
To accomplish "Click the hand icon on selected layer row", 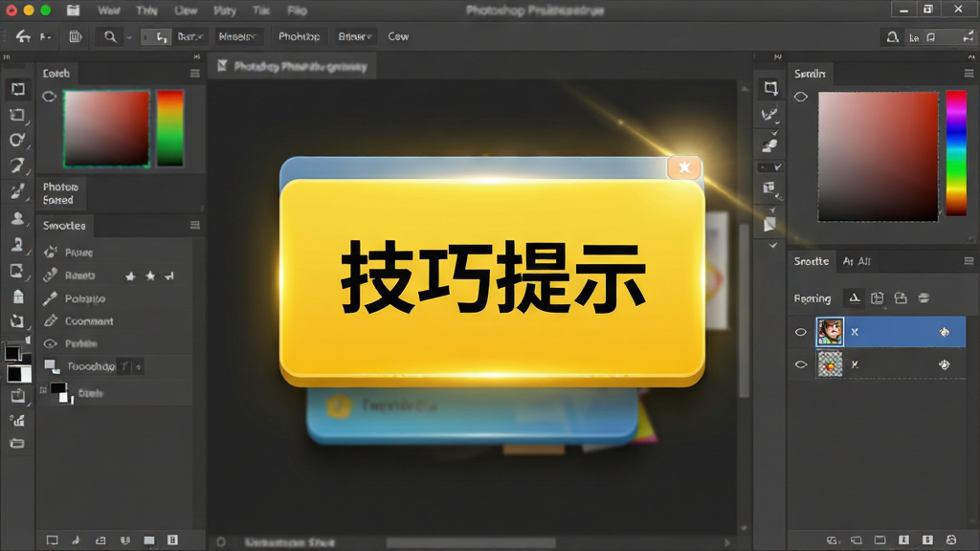I will tap(945, 332).
